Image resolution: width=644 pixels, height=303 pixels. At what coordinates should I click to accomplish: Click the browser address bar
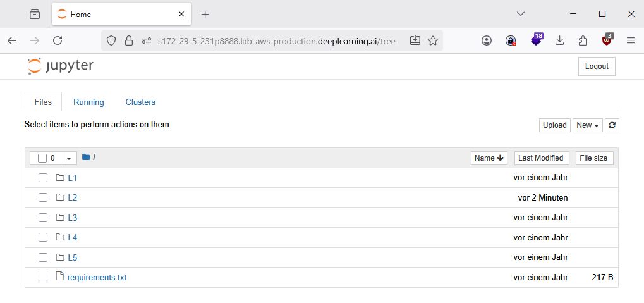(x=276, y=41)
